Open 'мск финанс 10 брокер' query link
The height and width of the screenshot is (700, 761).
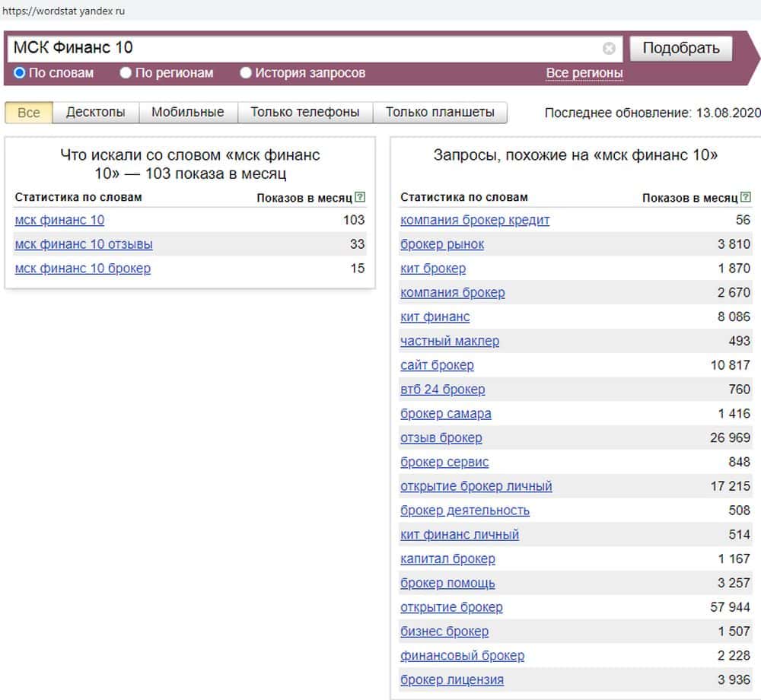point(82,269)
